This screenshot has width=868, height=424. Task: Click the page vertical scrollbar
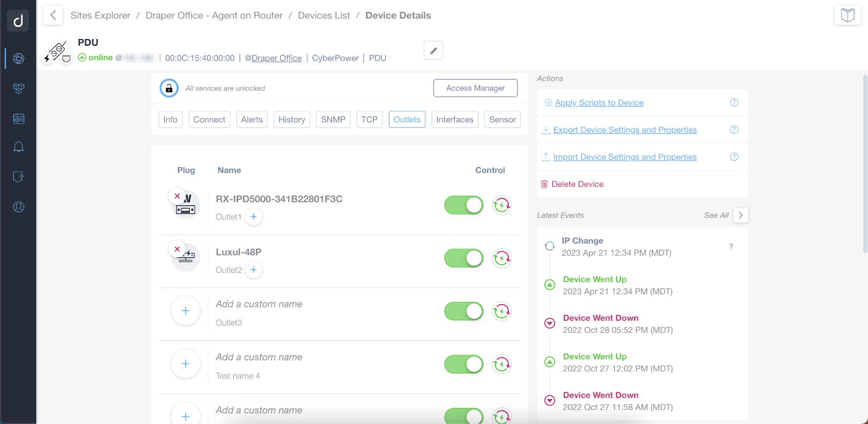pyautogui.click(x=865, y=163)
